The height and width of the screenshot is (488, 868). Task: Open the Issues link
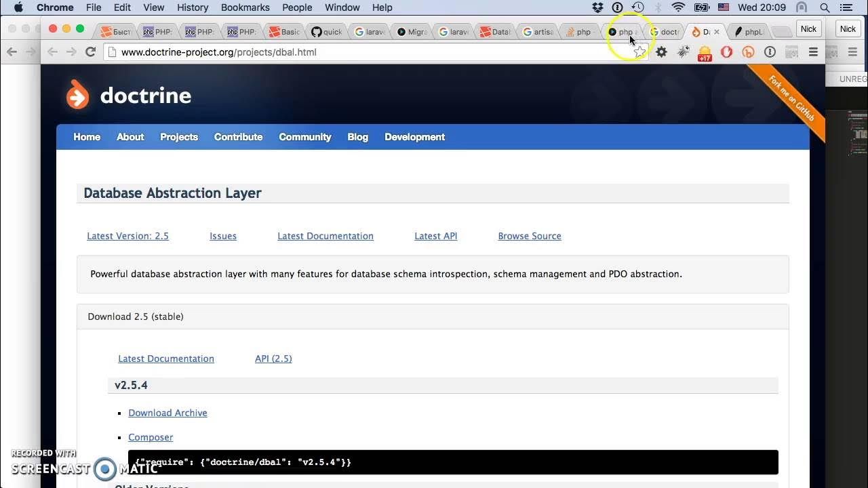coord(223,236)
